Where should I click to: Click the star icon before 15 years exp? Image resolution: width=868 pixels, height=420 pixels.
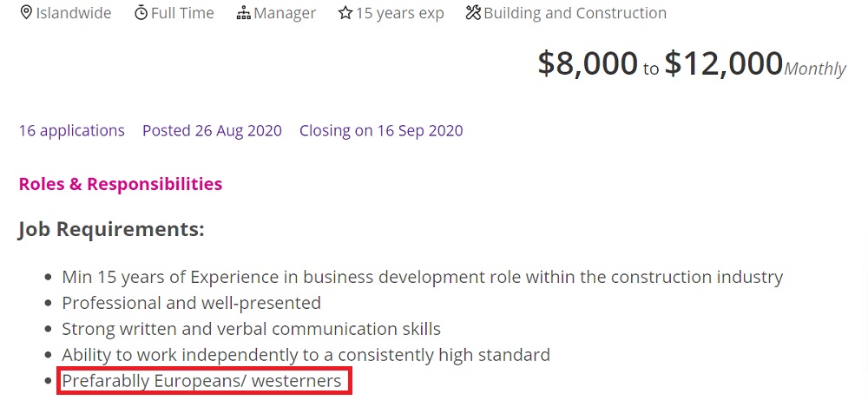tap(345, 13)
